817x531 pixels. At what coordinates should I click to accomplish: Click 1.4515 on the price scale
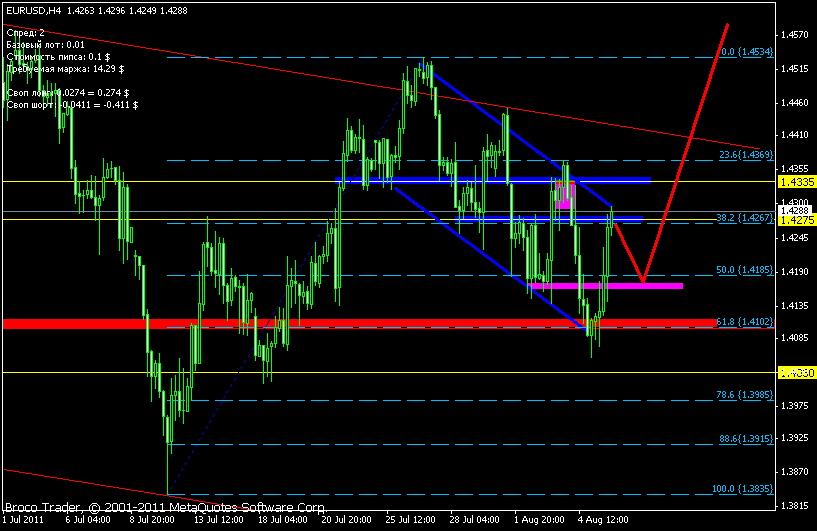pyautogui.click(x=795, y=69)
